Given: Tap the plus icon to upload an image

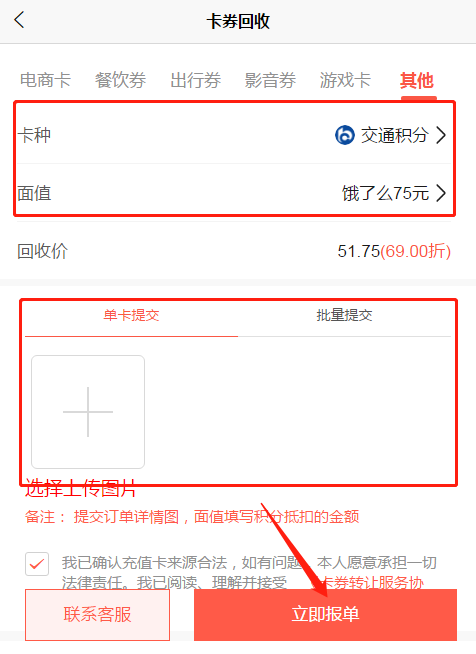Looking at the screenshot, I should 88,412.
